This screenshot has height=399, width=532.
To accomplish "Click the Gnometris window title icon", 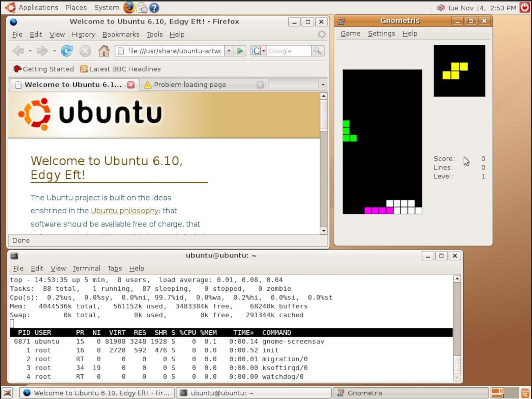I will pyautogui.click(x=342, y=21).
